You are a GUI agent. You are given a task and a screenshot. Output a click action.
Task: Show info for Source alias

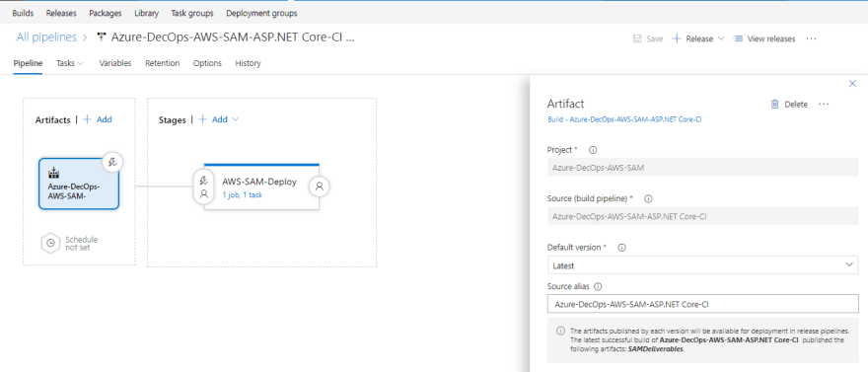pyautogui.click(x=598, y=287)
